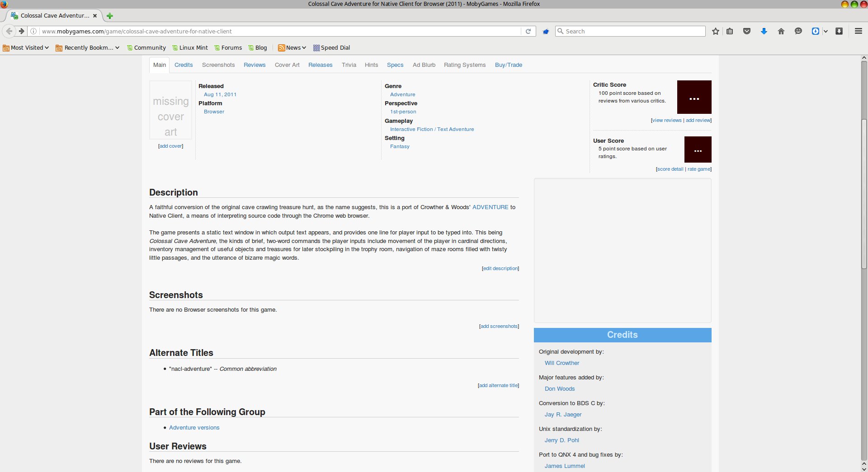This screenshot has width=868, height=472.
Task: Open a new tab with the green plus
Action: tap(109, 16)
